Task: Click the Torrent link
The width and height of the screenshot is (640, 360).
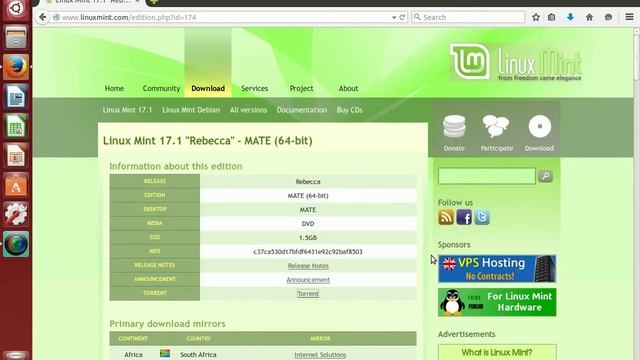Action: coord(308,293)
